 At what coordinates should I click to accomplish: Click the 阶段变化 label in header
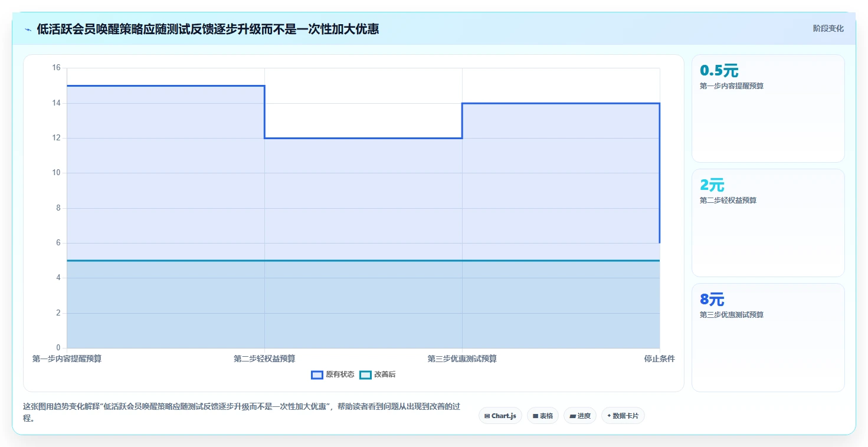point(828,28)
